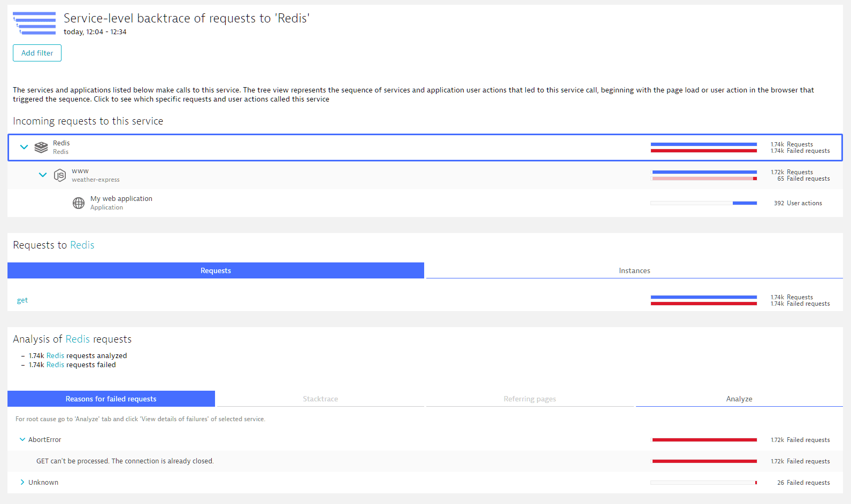Click the 'For root cause go to Analyze' hint
The width and height of the screenshot is (851, 504).
pos(140,419)
